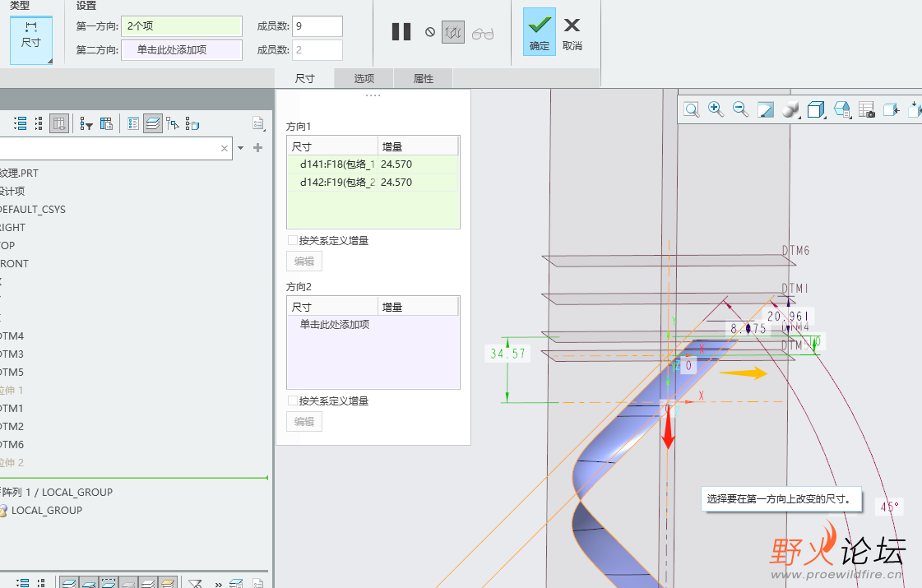Viewport: 922px width, 588px height.
Task: Click the 编辑 button under 方向1
Action: (304, 261)
